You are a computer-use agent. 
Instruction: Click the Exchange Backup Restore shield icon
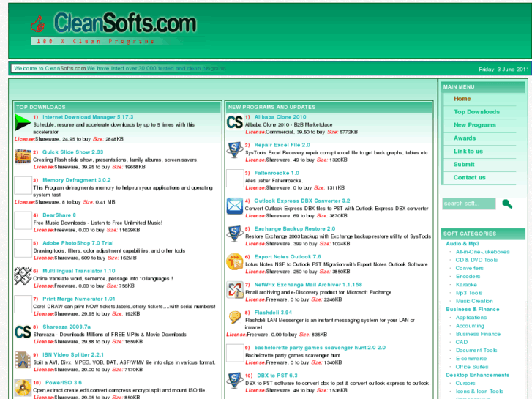(235, 234)
